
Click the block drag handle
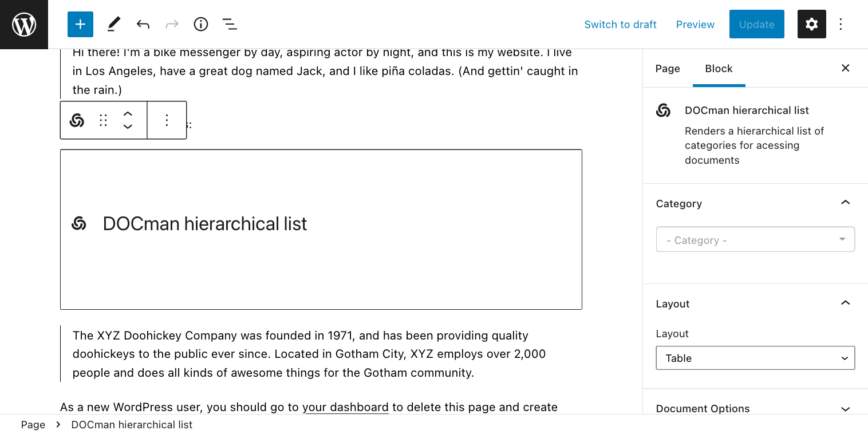click(103, 120)
